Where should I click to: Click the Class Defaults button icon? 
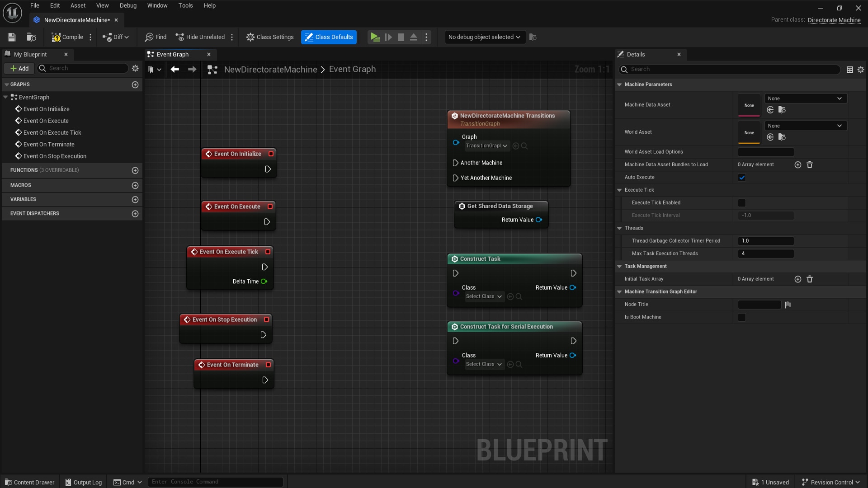(x=310, y=37)
